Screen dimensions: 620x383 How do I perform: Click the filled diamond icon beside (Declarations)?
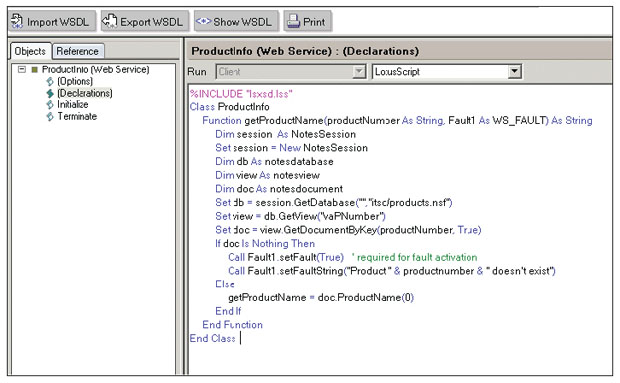[x=50, y=94]
